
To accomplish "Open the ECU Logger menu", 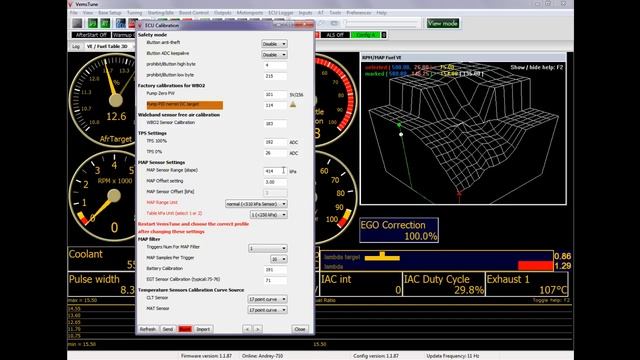I will point(280,13).
